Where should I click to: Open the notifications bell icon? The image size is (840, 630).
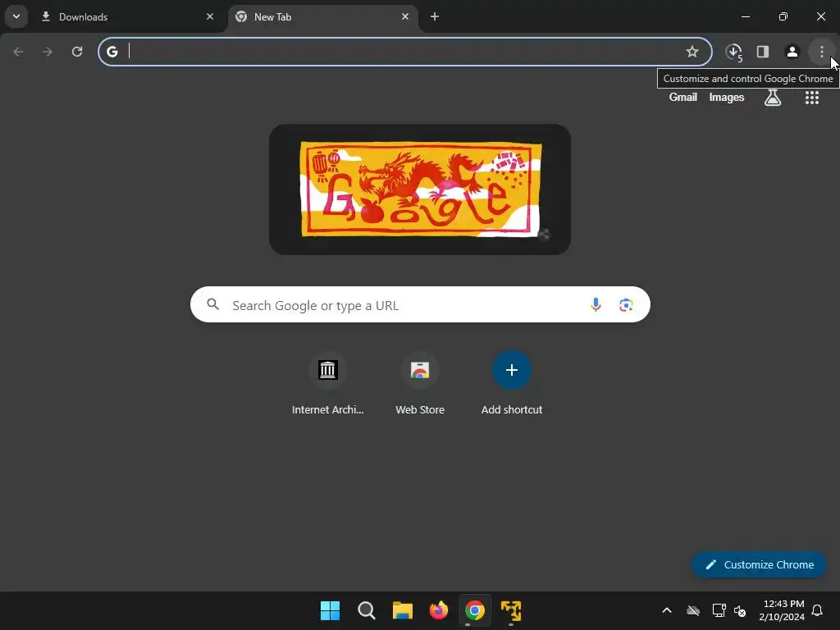(x=818, y=610)
